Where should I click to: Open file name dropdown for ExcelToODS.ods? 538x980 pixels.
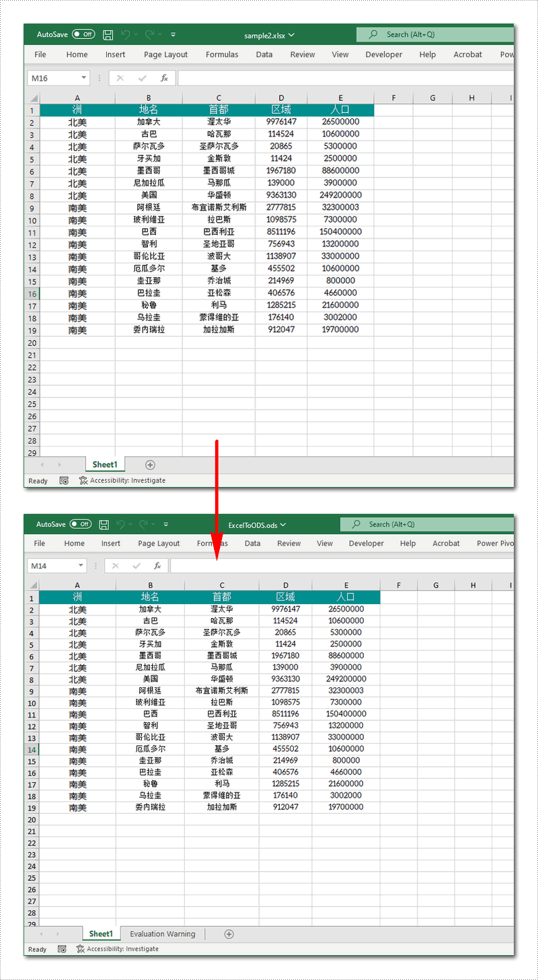[x=283, y=525]
